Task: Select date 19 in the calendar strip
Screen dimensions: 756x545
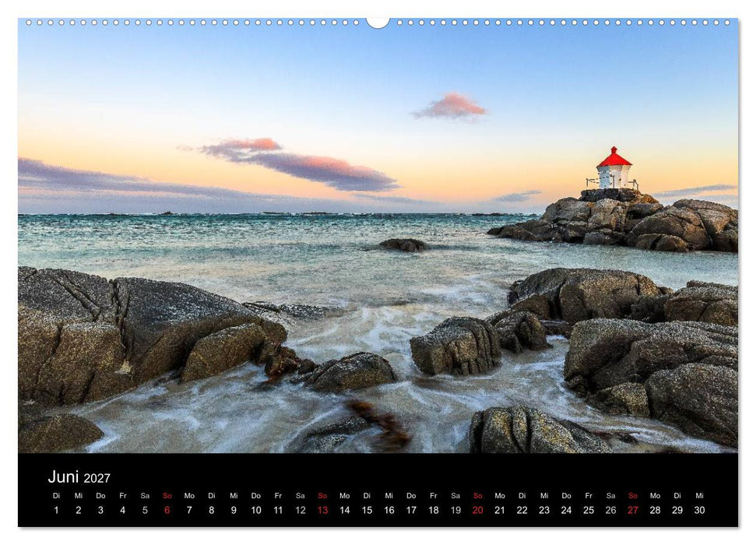Action: tap(455, 510)
